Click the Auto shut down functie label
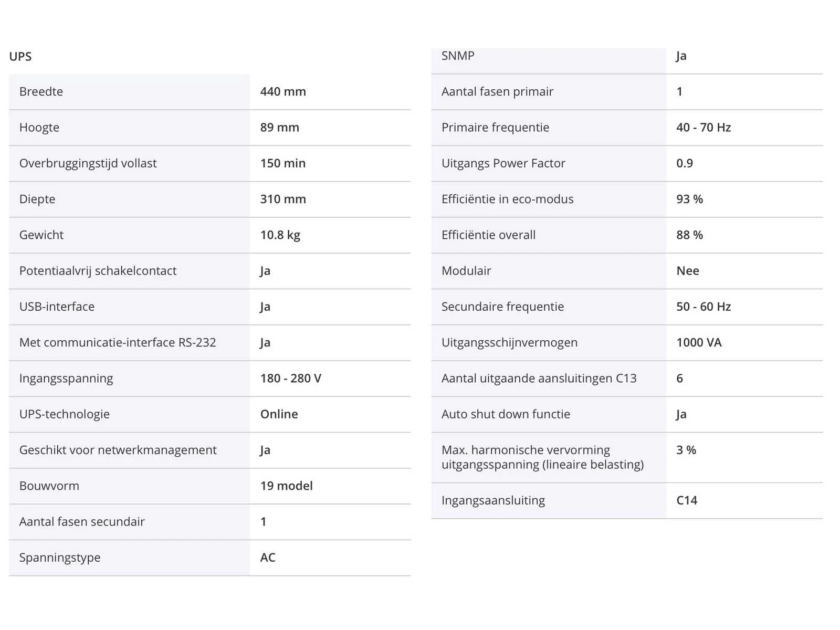This screenshot has width=840, height=630. (506, 414)
